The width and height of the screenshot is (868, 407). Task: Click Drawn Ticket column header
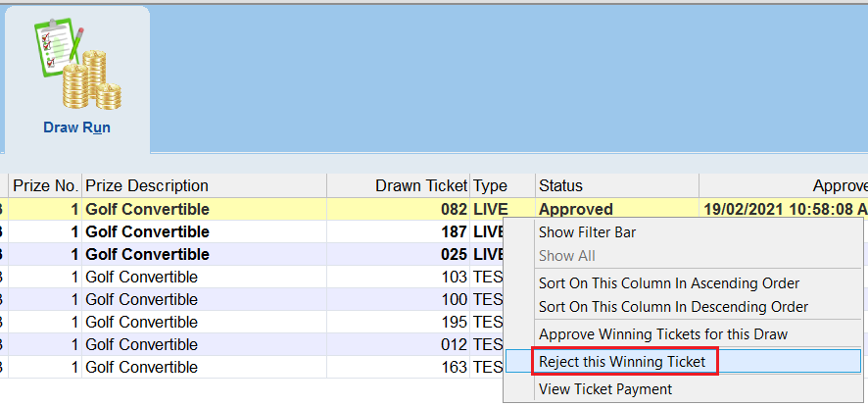(x=399, y=185)
